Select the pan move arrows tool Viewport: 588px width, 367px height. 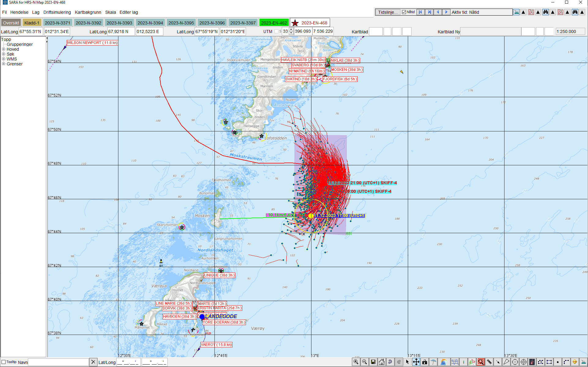[x=416, y=362]
